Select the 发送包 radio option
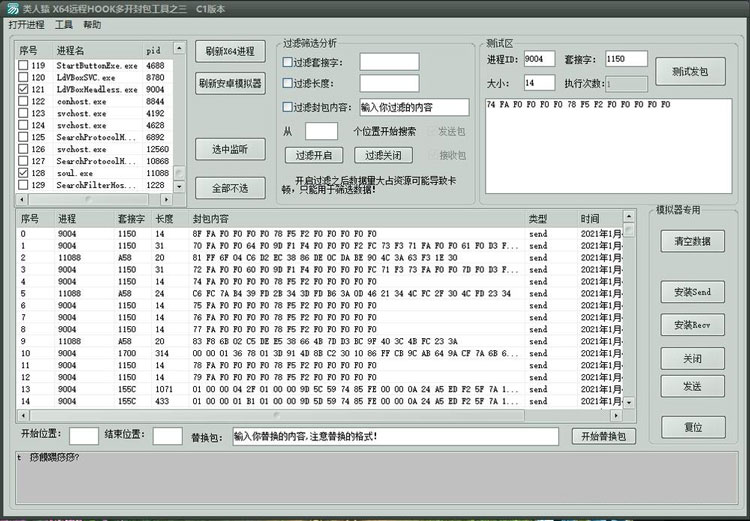 [x=433, y=131]
